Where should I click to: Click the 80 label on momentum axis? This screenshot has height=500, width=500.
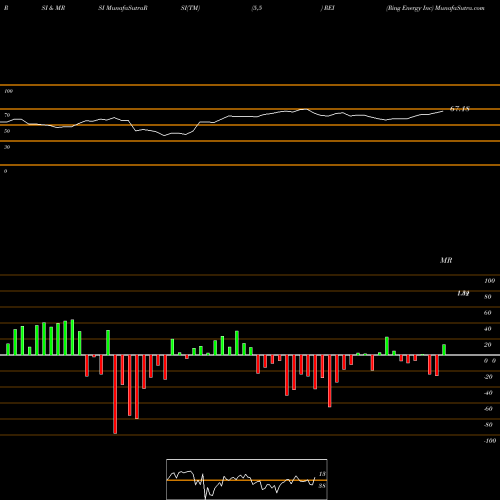[x=487, y=297]
